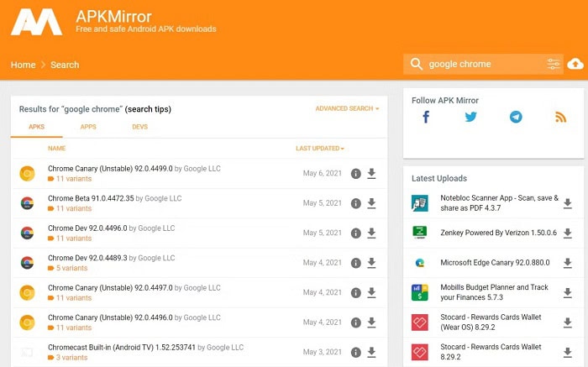Screen dimensions: 588x367
Task: Show info for Chrome Canary 92.0.4496.0
Action: click(355, 322)
